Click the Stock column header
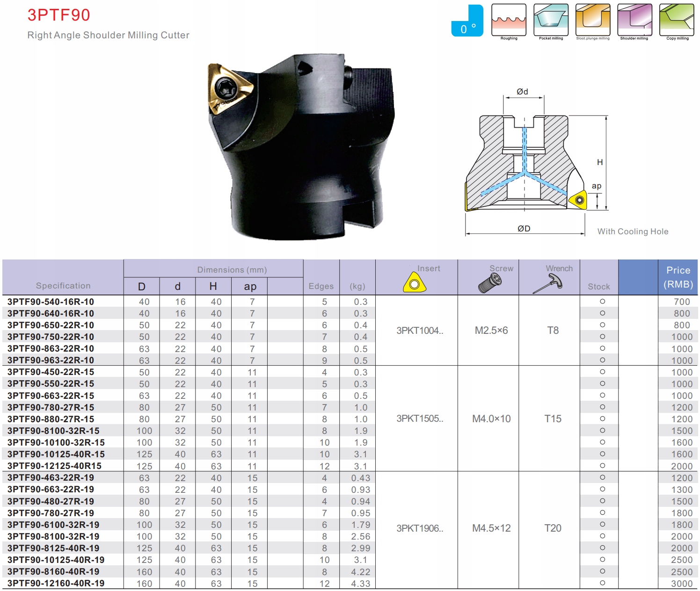700x591 pixels. [x=599, y=287]
